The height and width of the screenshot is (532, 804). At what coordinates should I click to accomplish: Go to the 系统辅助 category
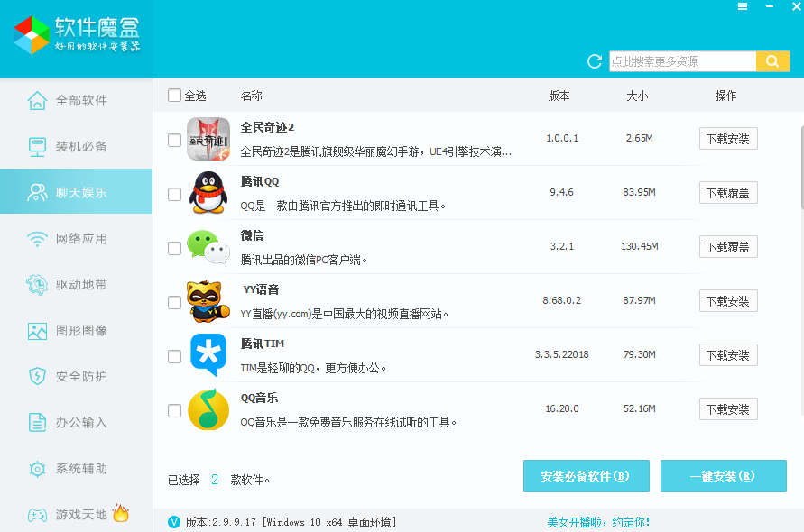[x=76, y=469]
